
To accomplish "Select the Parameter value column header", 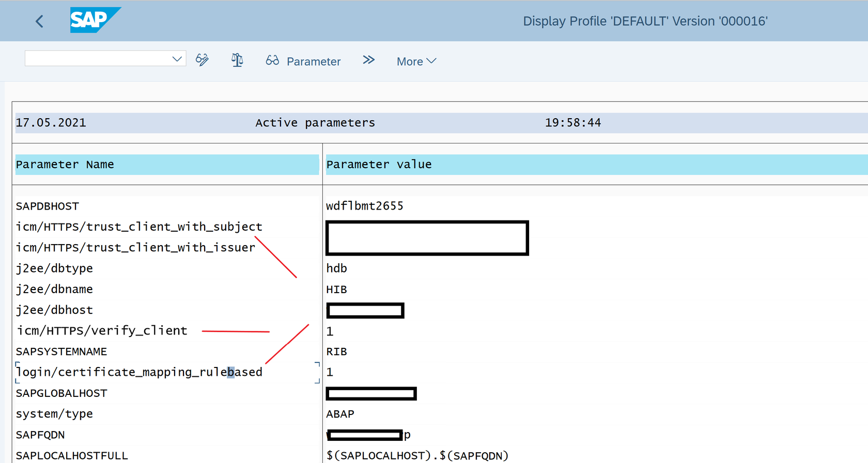I will coord(597,164).
